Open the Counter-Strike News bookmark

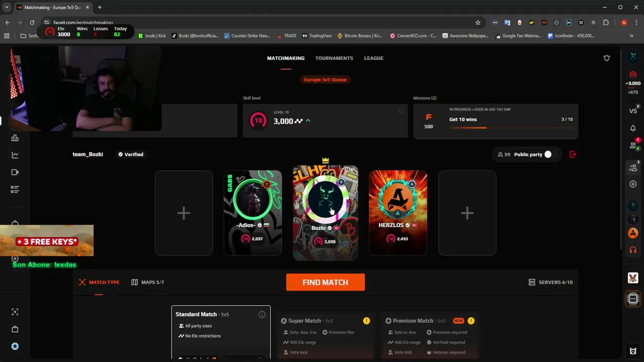point(247,36)
